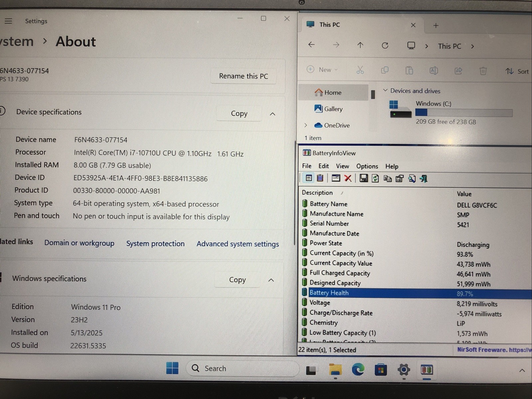This screenshot has height=399, width=532.
Task: Click the monitor icon in the address bar
Action: click(411, 45)
